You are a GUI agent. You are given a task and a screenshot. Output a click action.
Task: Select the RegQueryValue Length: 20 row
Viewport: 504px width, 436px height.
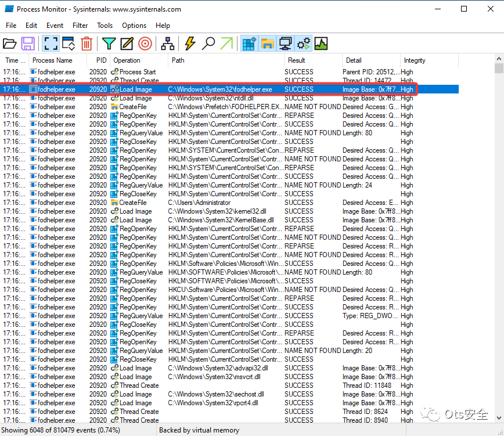pos(229,351)
